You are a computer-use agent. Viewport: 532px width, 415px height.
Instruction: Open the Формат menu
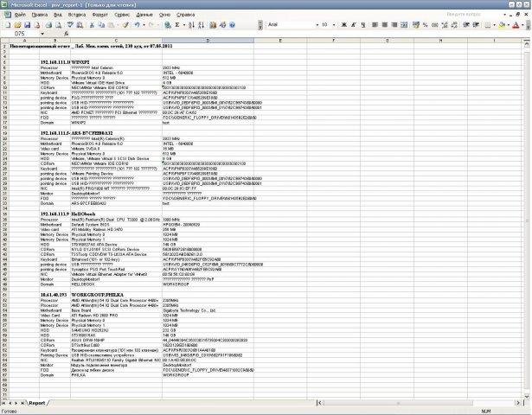tap(99, 15)
